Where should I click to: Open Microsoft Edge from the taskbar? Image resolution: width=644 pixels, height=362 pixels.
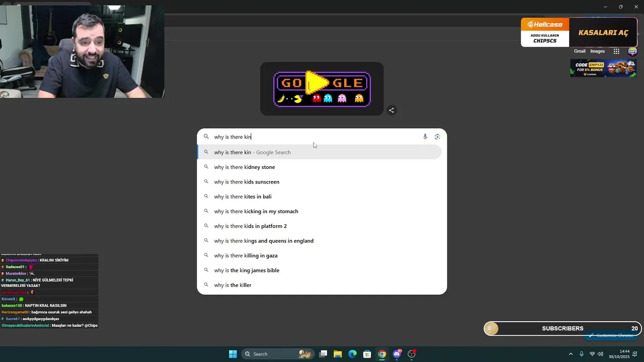tap(353, 354)
